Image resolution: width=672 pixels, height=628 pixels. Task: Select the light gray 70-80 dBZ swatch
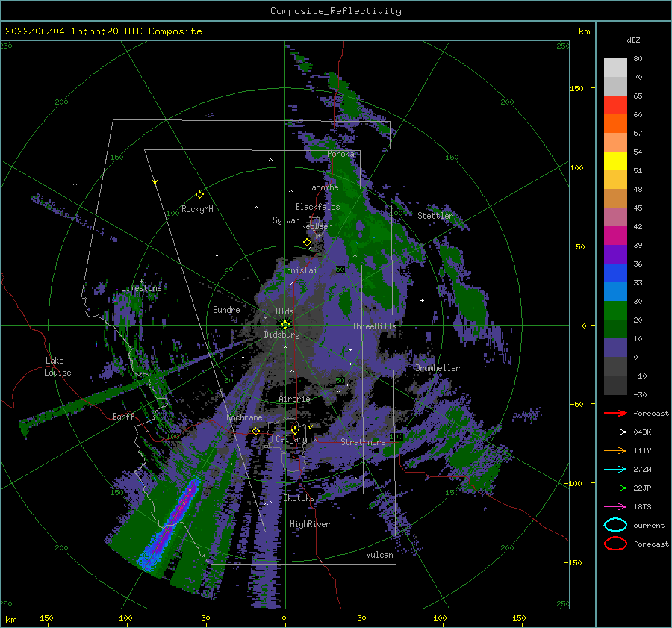tap(615, 67)
